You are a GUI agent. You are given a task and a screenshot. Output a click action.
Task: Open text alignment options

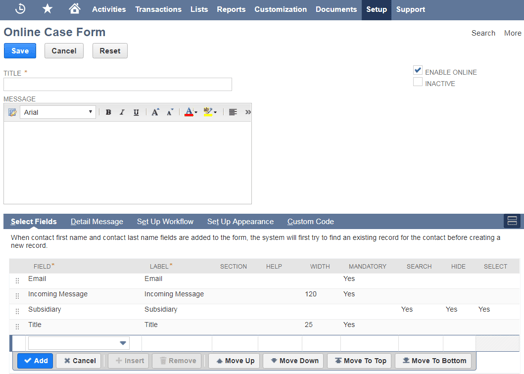pyautogui.click(x=233, y=112)
